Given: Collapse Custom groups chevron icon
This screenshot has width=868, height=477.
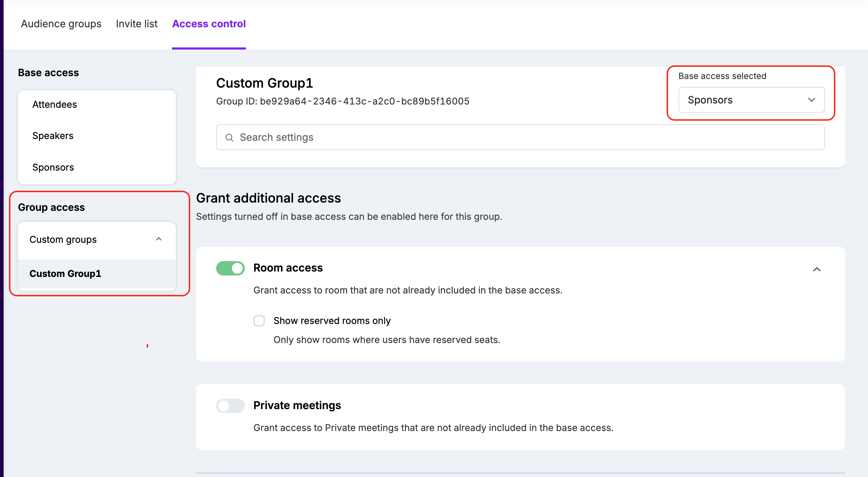Looking at the screenshot, I should pos(159,239).
